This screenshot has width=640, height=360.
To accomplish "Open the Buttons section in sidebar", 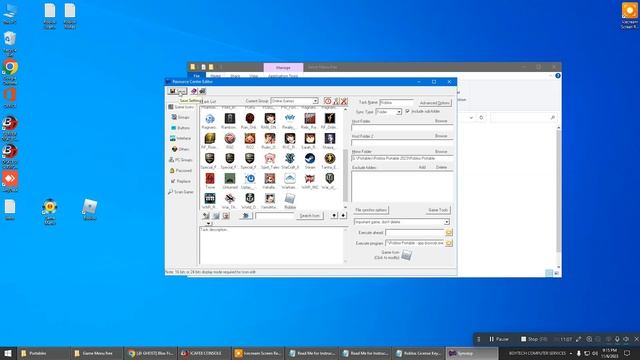I will (x=181, y=128).
